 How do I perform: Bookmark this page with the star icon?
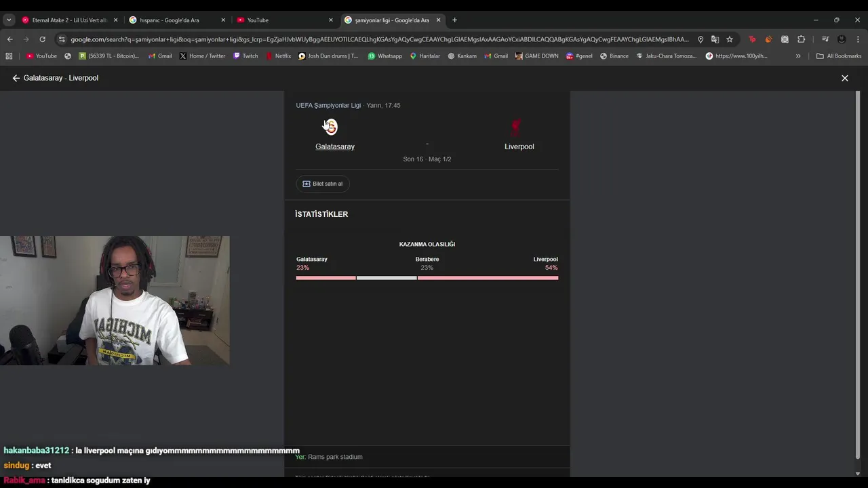click(730, 39)
